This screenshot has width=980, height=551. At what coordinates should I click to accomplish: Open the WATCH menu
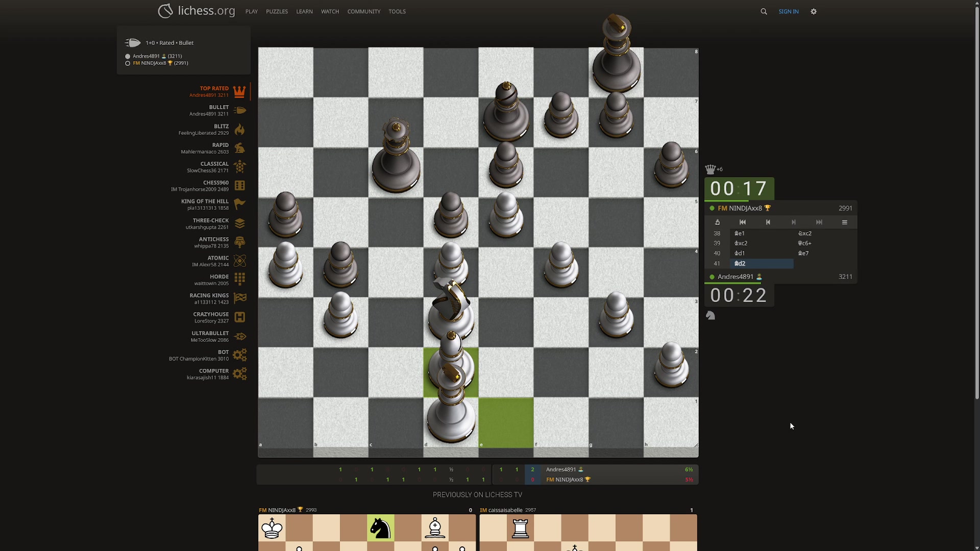pos(330,12)
